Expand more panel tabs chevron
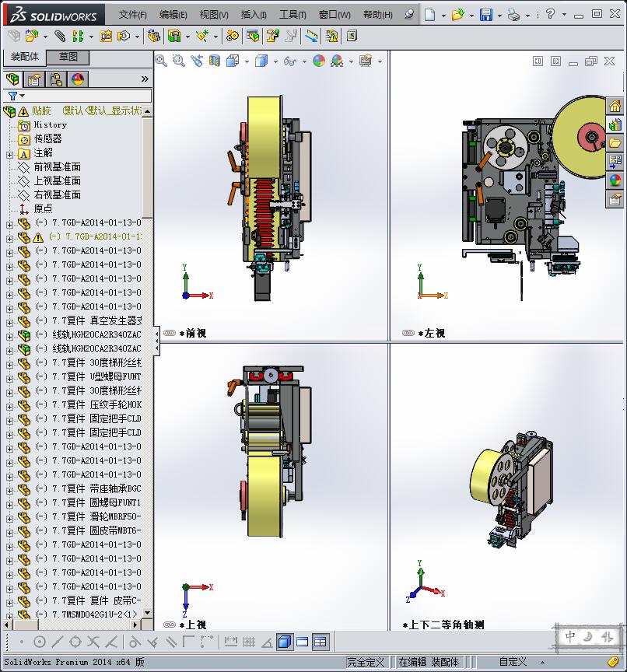This screenshot has width=627, height=672. (145, 79)
